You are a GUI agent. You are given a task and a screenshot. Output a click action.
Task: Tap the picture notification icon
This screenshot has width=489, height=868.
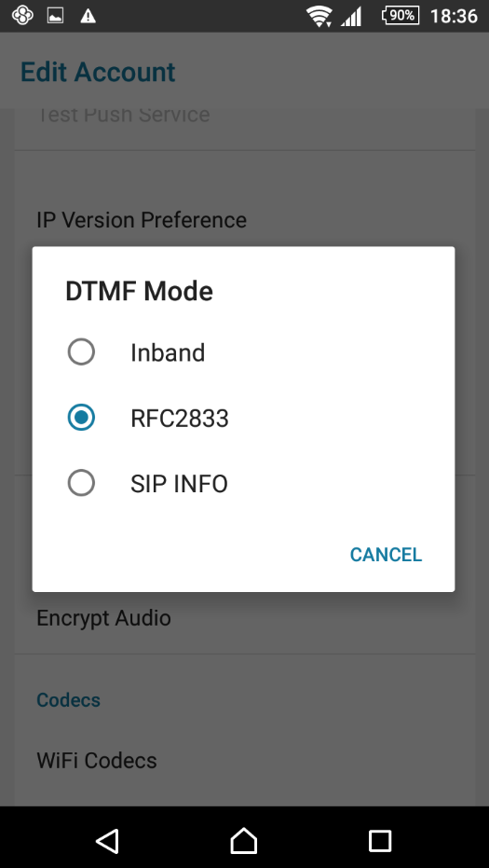coord(55,16)
